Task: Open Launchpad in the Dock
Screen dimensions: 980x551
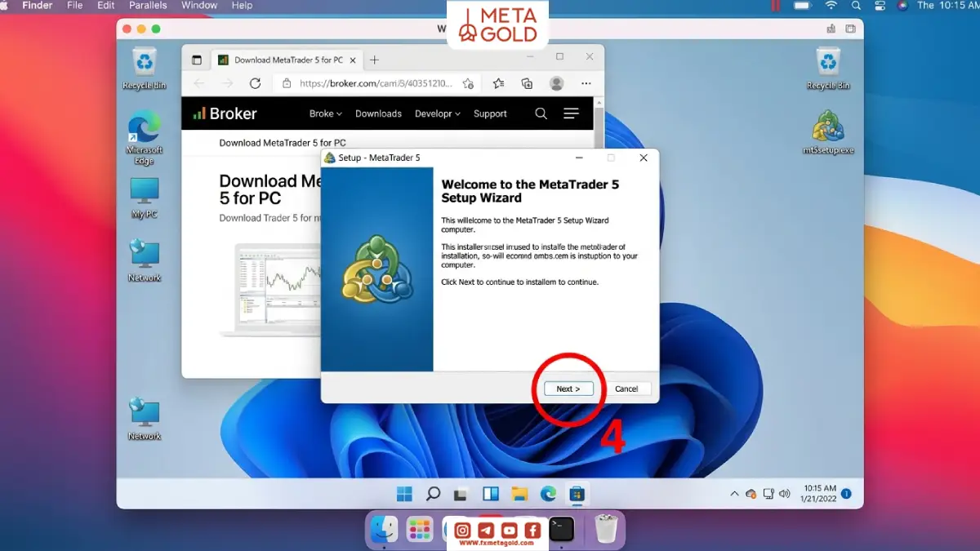Action: pos(420,530)
